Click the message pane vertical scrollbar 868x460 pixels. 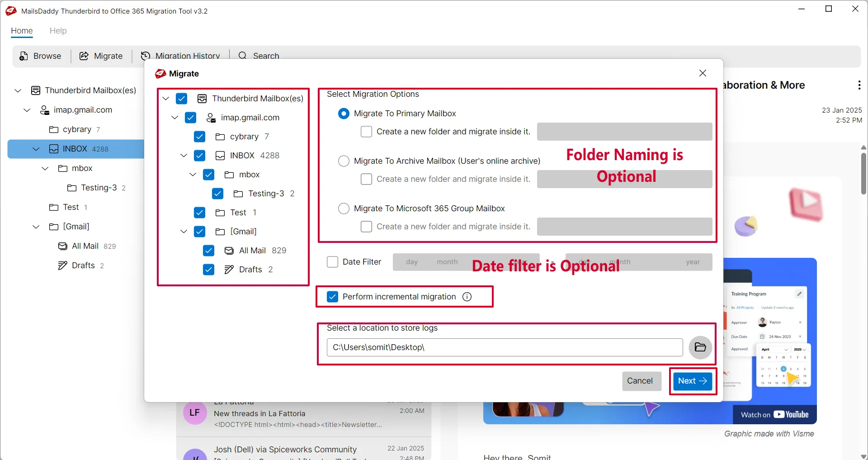pos(863,174)
